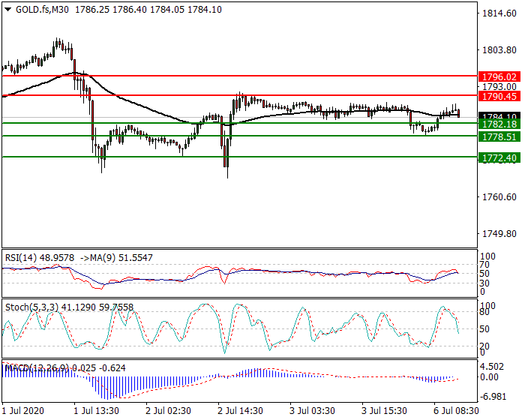Select the Stochastic scale value 80
Image resolution: width=525 pixels, height=420 pixels.
(x=484, y=312)
